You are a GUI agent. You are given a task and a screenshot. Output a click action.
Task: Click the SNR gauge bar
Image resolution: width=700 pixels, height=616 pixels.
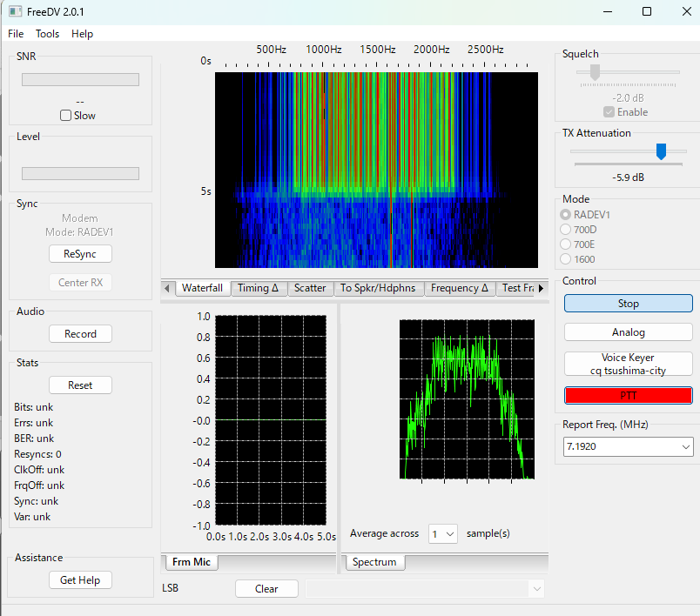[80, 79]
